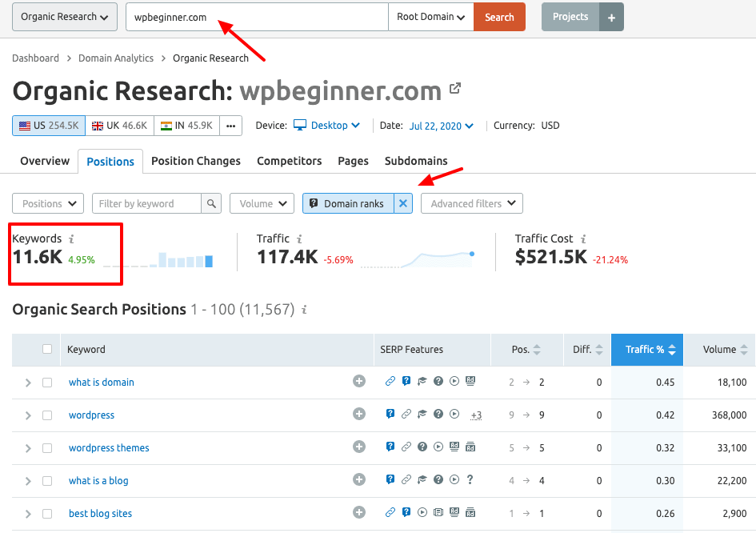Expand the 'what is a blog' row
756x533 pixels.
(28, 481)
